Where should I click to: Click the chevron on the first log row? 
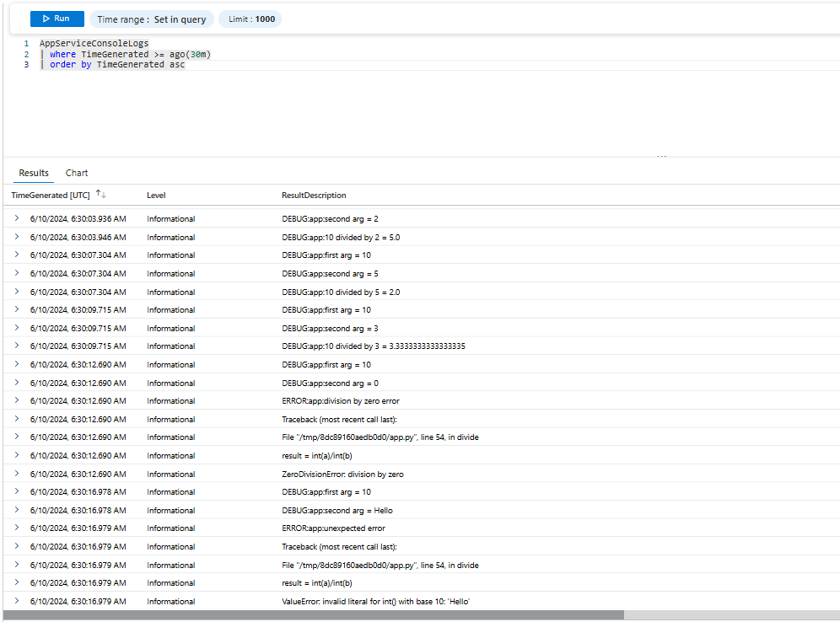(x=17, y=218)
